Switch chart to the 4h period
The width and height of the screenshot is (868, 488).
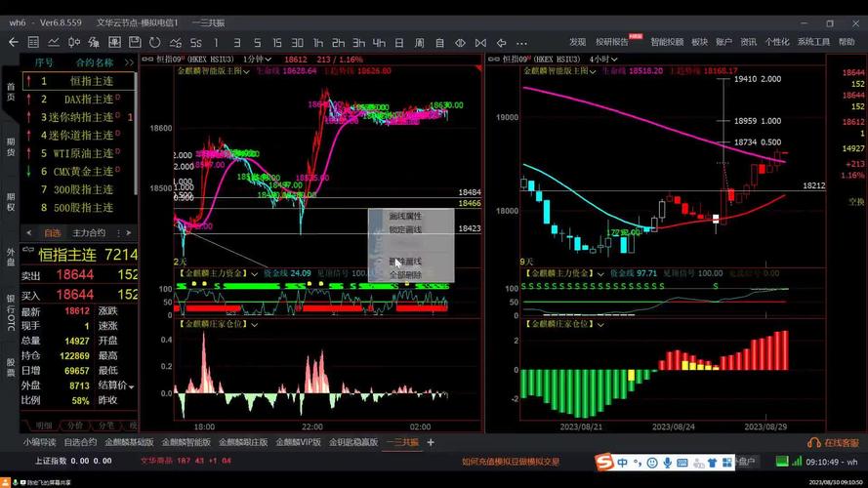tap(379, 42)
